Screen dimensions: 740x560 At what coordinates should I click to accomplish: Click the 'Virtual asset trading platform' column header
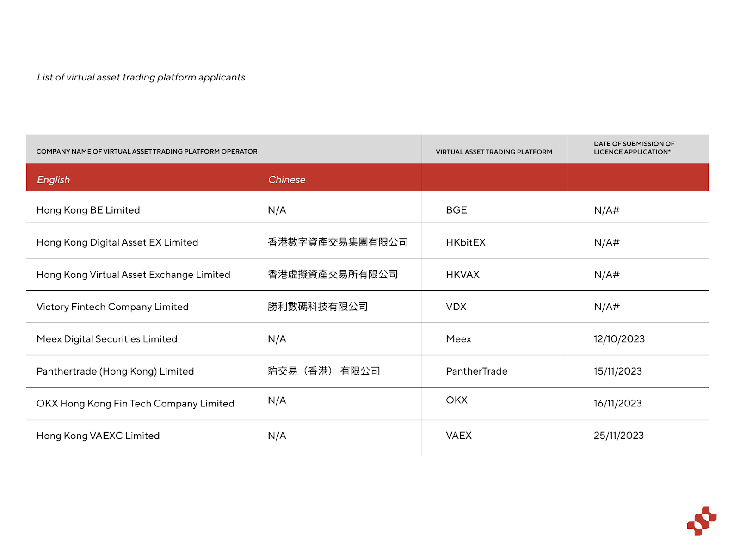coord(494,152)
